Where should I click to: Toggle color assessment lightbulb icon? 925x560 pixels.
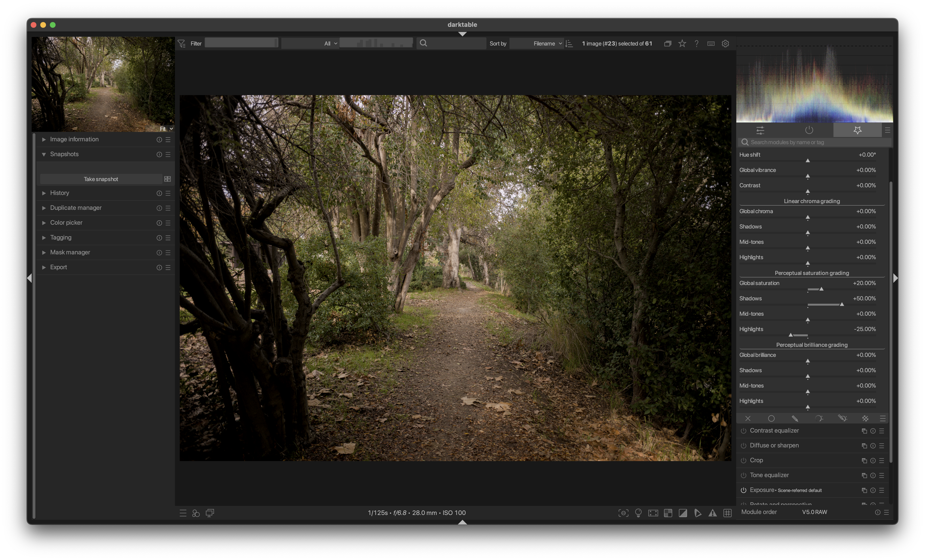[638, 513]
